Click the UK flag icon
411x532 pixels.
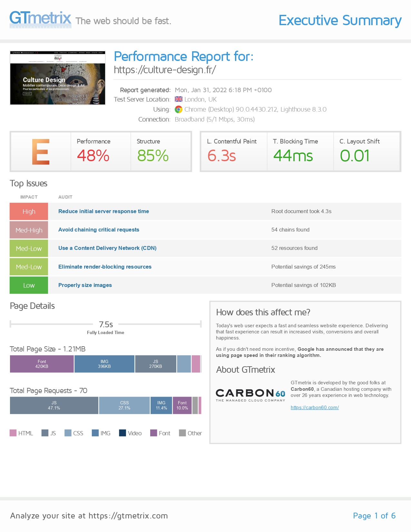pyautogui.click(x=179, y=99)
